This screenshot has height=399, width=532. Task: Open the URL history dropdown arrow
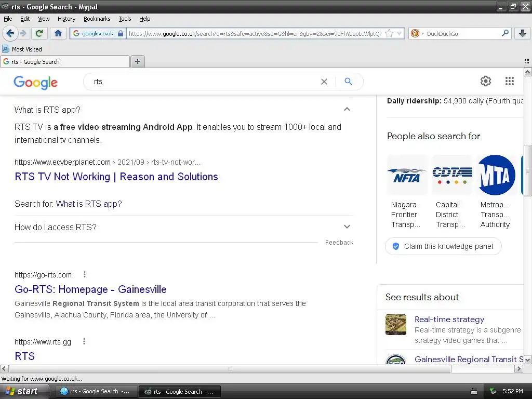400,34
